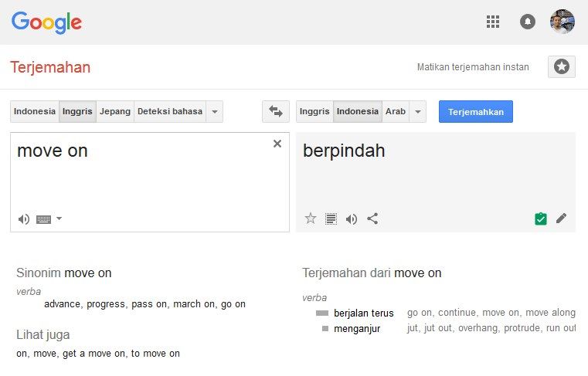Open the Phrasebook star button
This screenshot has width=588, height=376.
click(x=562, y=67)
